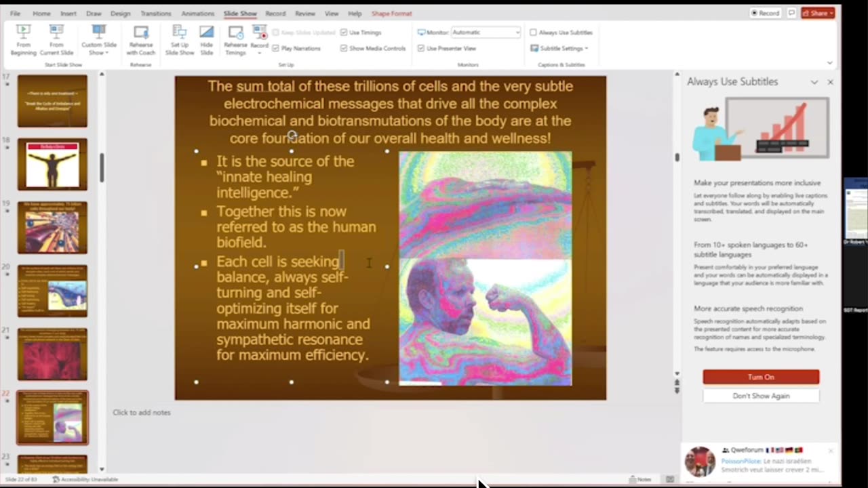This screenshot has height=488, width=868.
Task: Click 'Make your presentations more inclusive' heading
Action: [x=757, y=183]
